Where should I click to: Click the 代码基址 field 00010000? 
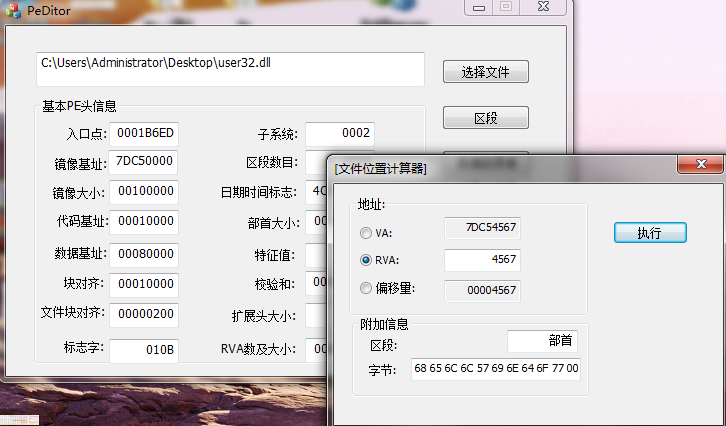coord(144,222)
